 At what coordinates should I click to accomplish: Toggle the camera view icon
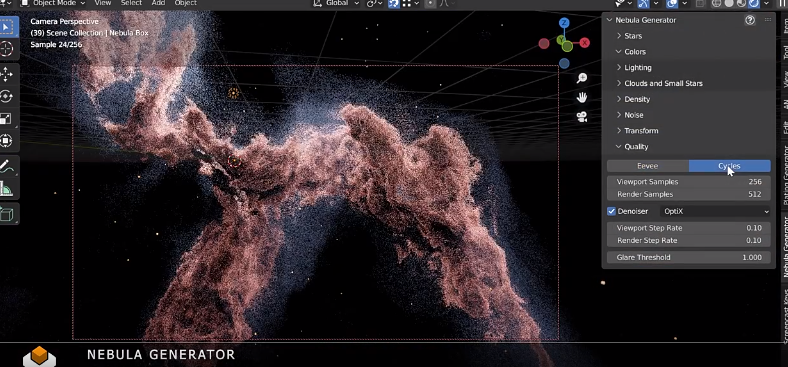click(582, 117)
